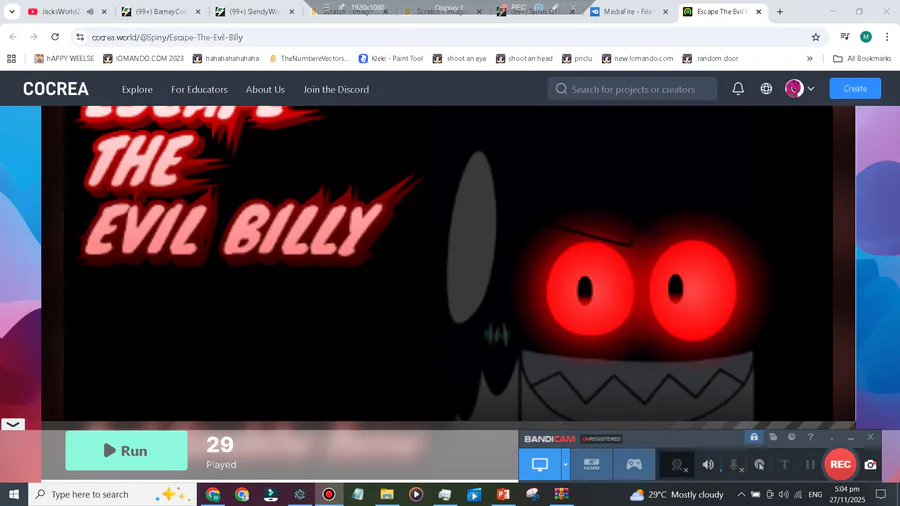
Task: Click the address bar URL
Action: click(167, 37)
